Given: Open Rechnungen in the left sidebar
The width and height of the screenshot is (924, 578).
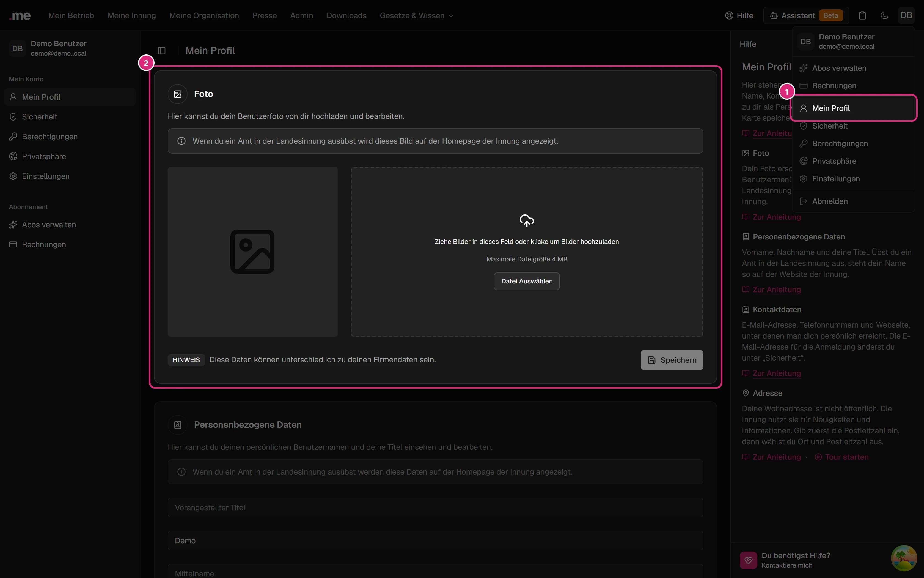Looking at the screenshot, I should [70, 245].
